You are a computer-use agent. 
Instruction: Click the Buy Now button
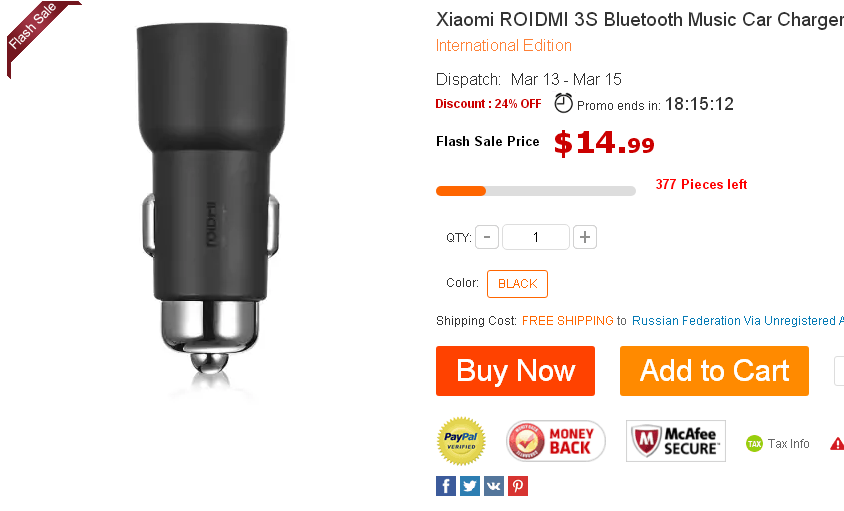[x=515, y=371]
